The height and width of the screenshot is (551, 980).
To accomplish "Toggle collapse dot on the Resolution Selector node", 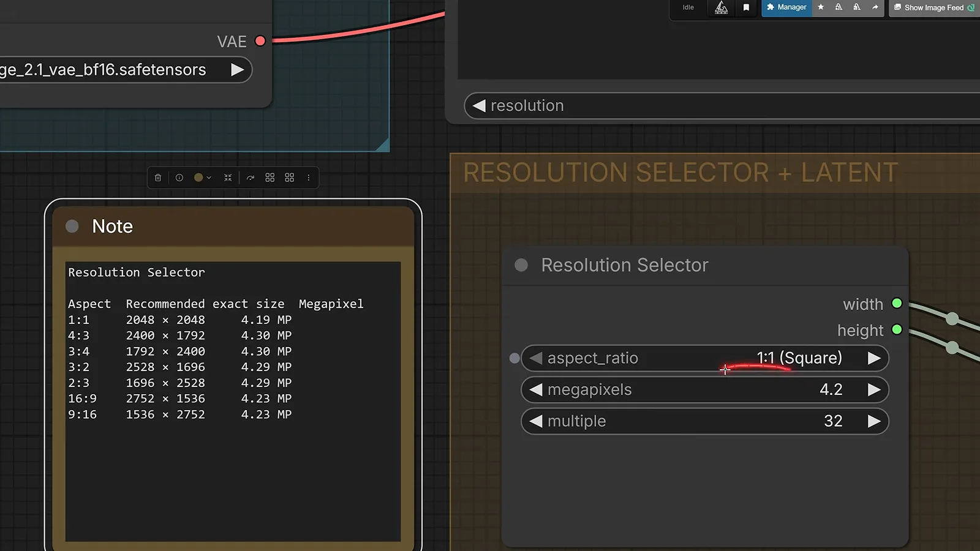I will [521, 265].
